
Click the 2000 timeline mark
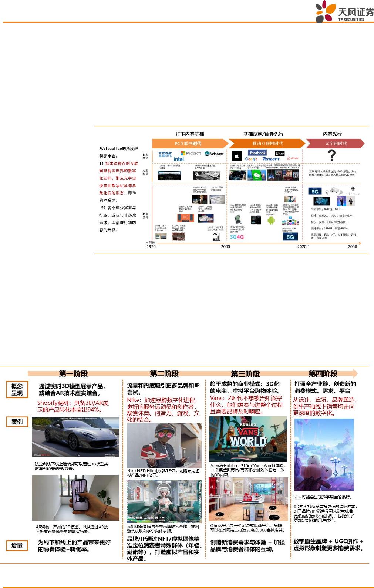[225, 246]
